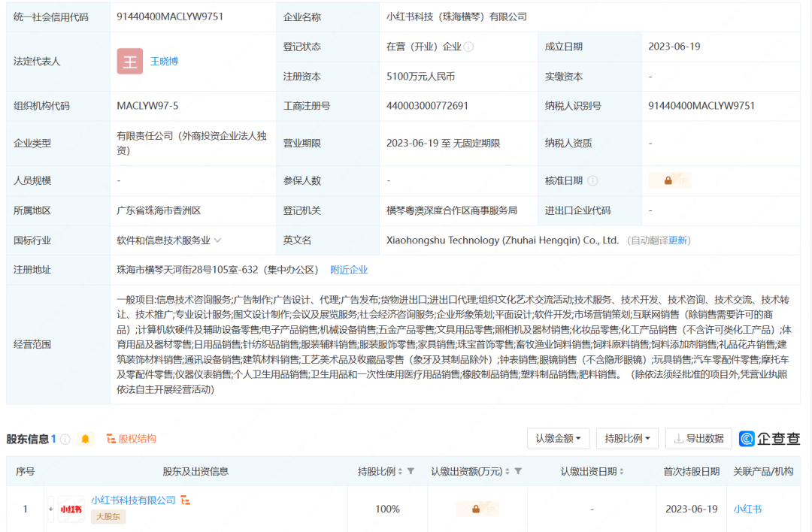Click registration number 440003000772691

coord(427,106)
